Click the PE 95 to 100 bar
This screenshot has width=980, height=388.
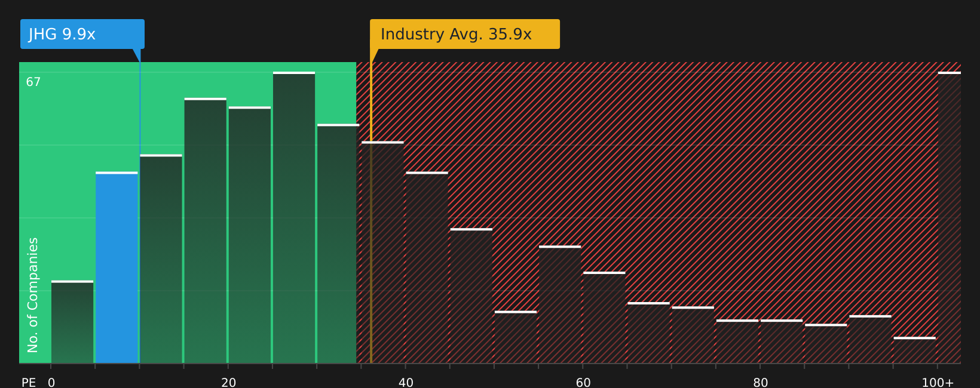(915, 350)
